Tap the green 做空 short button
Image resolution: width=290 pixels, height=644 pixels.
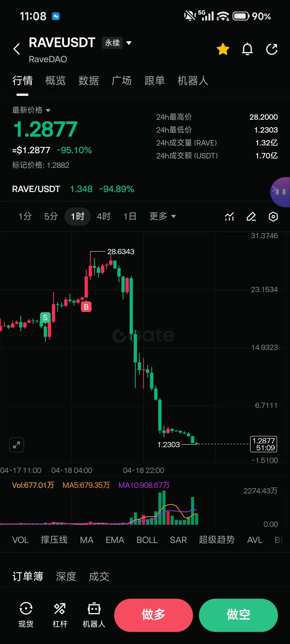[x=238, y=615]
